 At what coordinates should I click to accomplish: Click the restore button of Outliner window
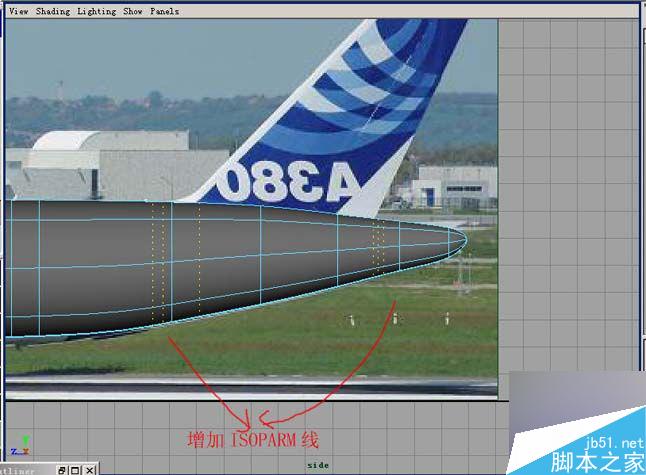pyautogui.click(x=62, y=470)
